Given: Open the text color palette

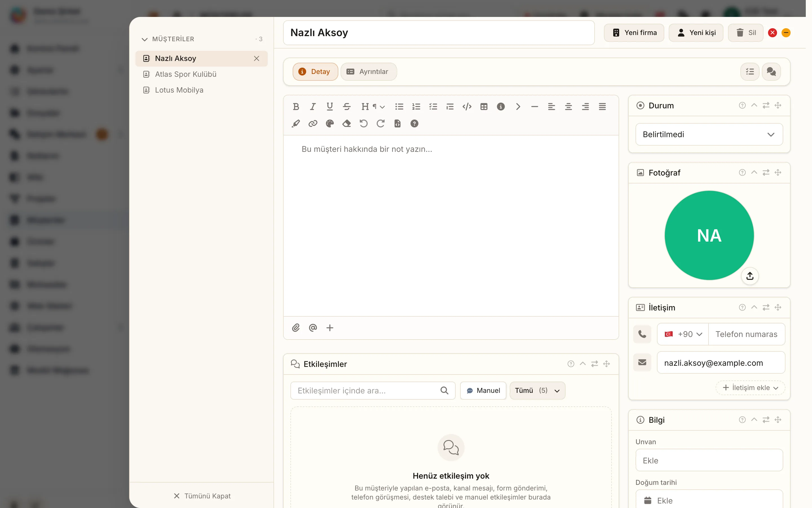Looking at the screenshot, I should pos(330,124).
